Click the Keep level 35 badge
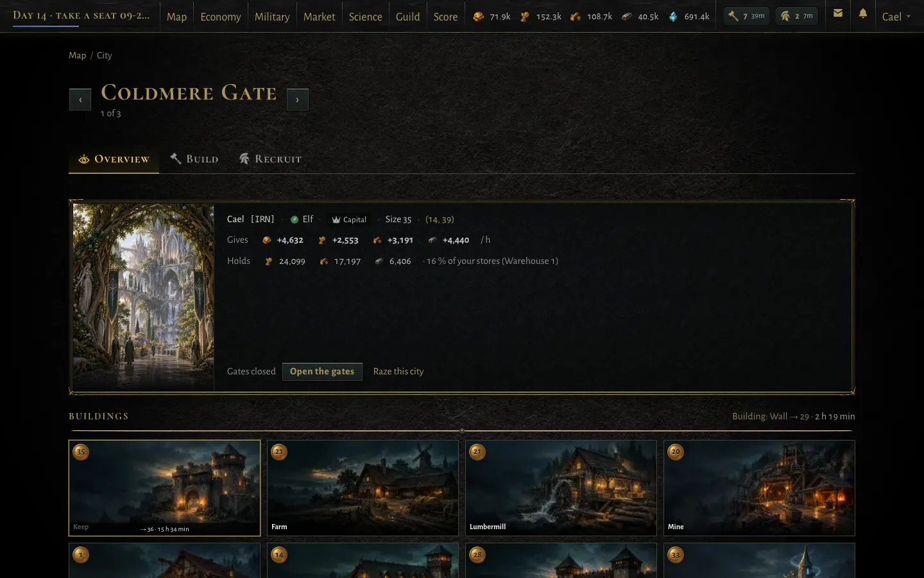This screenshot has width=924, height=578. click(81, 452)
